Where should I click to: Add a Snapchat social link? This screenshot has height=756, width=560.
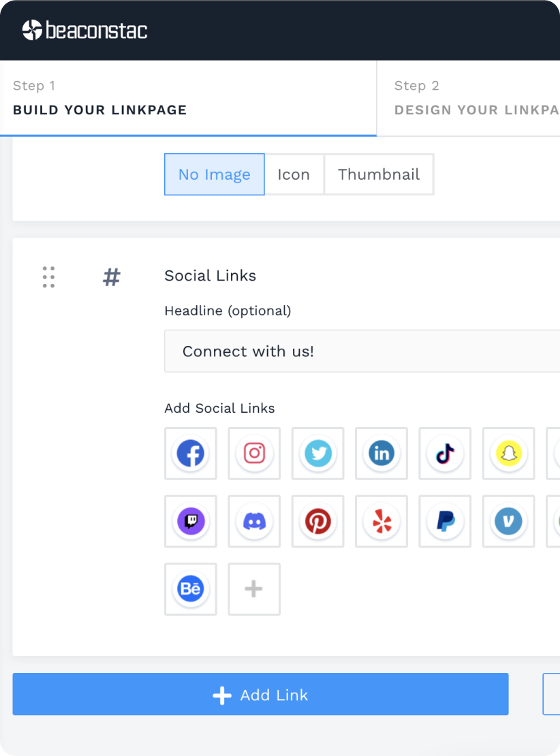pyautogui.click(x=509, y=453)
